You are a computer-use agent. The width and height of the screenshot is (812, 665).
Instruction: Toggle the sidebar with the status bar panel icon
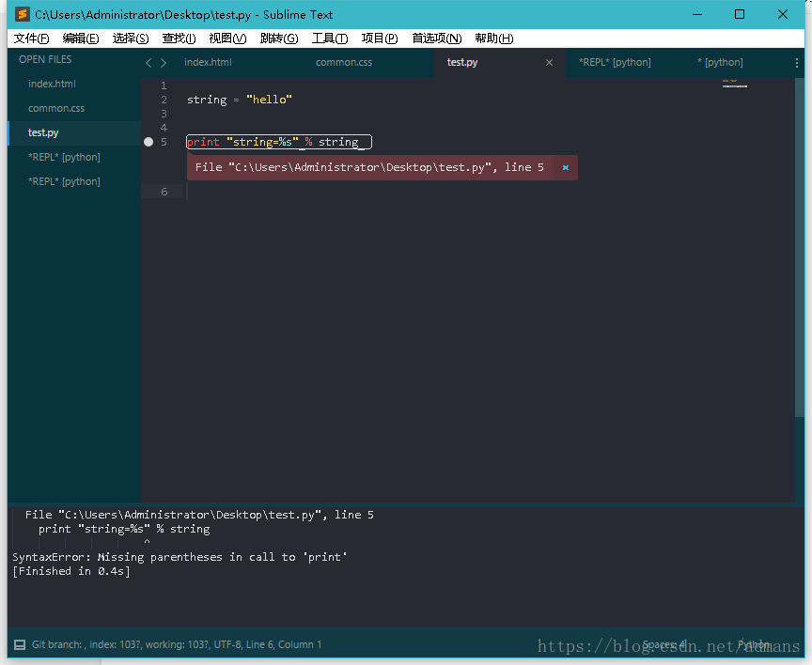click(x=20, y=645)
